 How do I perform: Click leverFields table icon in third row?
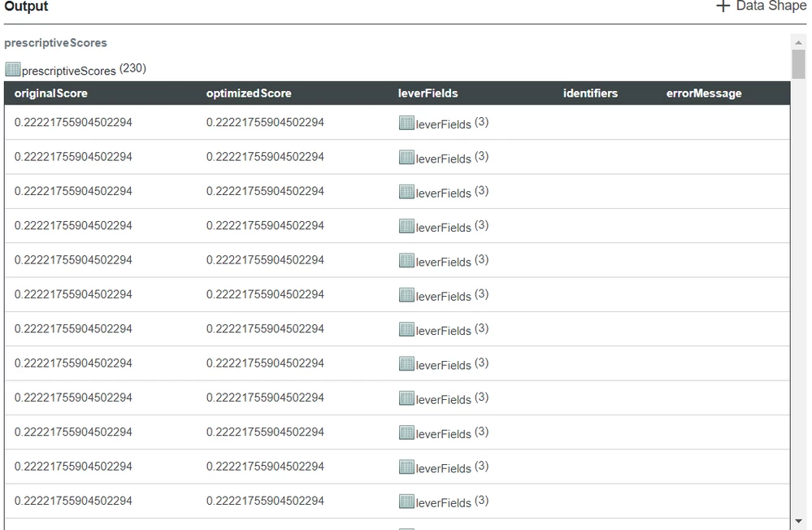coord(406,192)
